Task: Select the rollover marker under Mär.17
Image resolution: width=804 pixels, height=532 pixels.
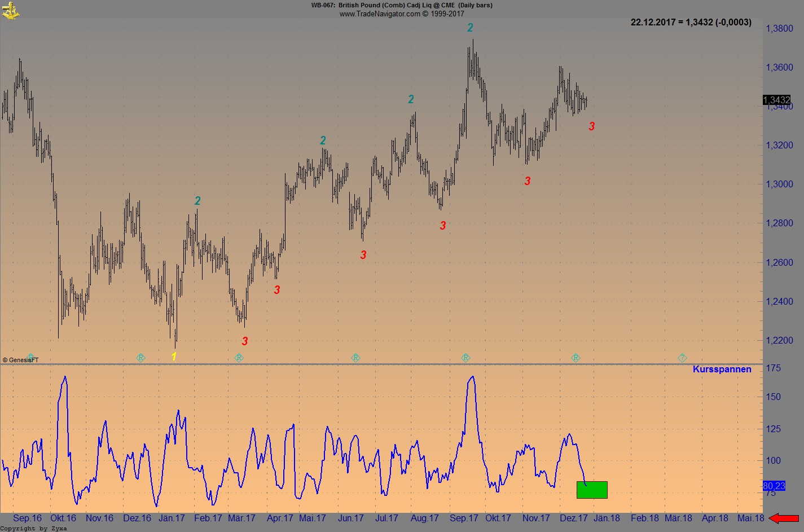Action: click(x=239, y=357)
